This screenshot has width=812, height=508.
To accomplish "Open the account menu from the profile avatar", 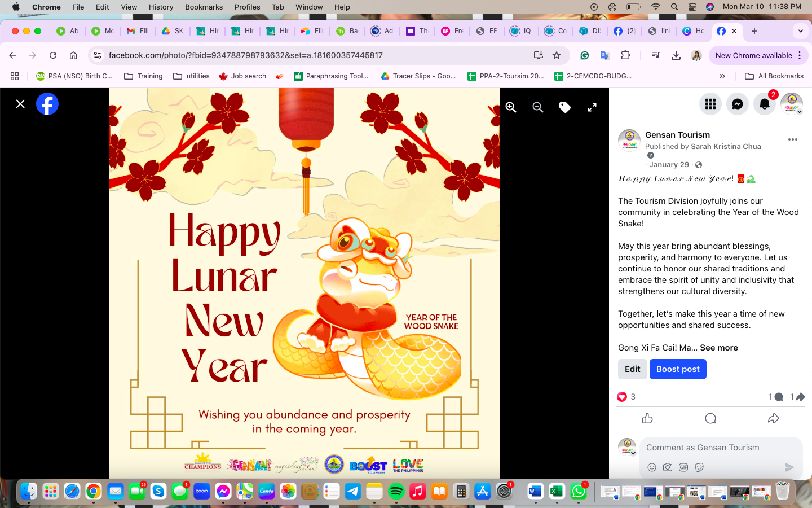I will coord(792,104).
